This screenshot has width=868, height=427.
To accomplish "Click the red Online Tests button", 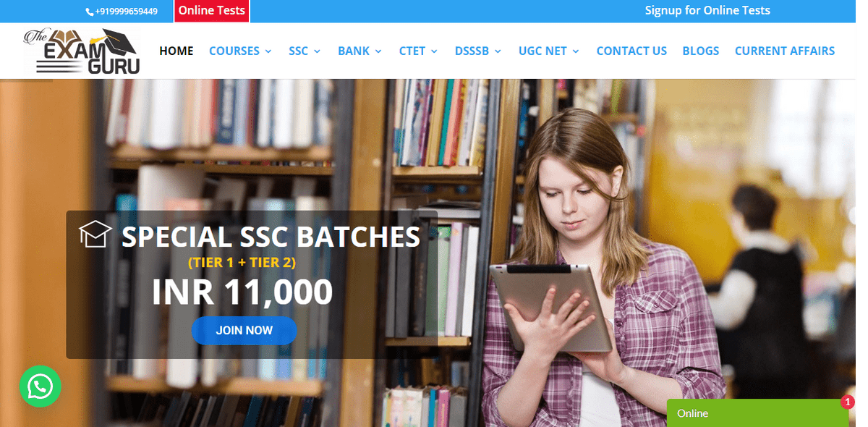I will [x=212, y=11].
